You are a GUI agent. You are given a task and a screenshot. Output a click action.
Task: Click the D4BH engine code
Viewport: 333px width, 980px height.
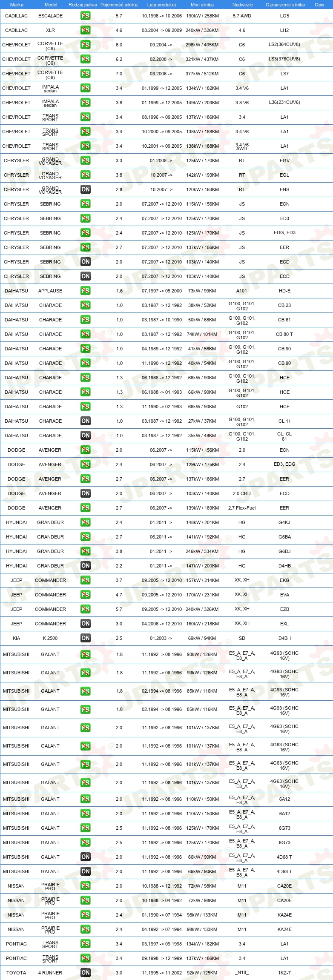click(x=284, y=638)
